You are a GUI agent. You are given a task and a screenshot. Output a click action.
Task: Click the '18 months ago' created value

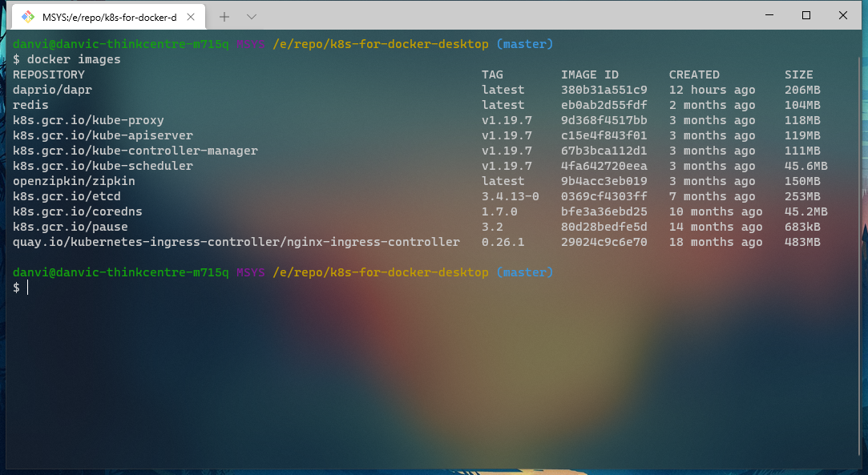coord(716,242)
